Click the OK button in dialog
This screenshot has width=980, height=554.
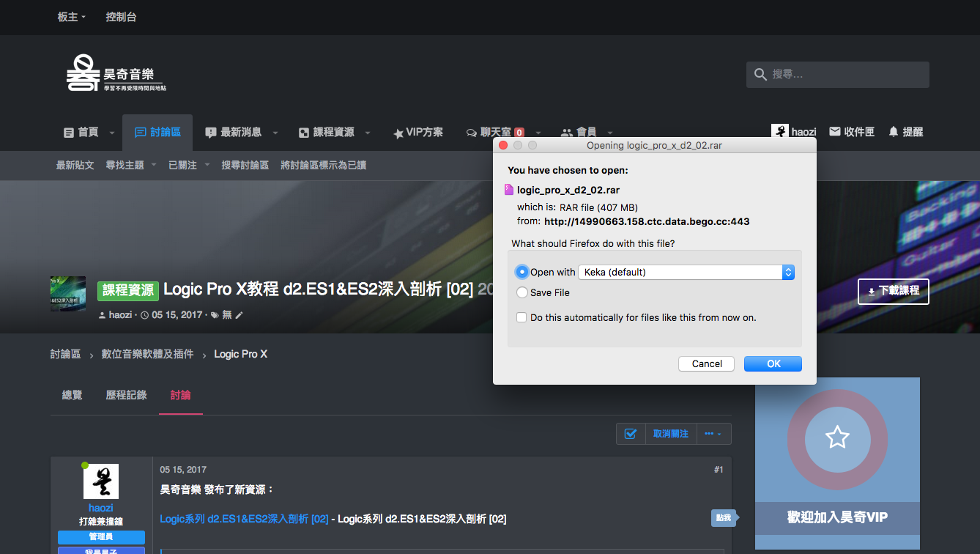[x=773, y=364]
